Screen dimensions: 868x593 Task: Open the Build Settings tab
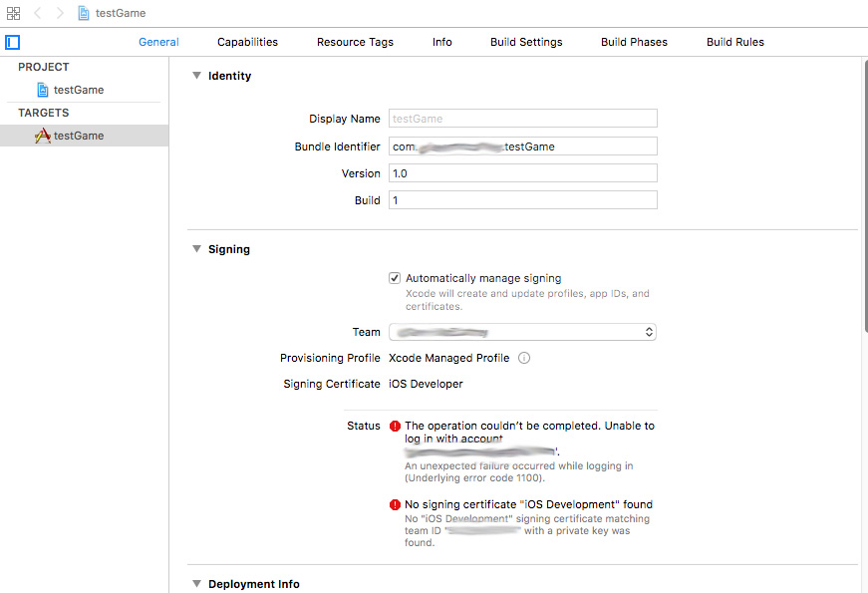[x=526, y=42]
